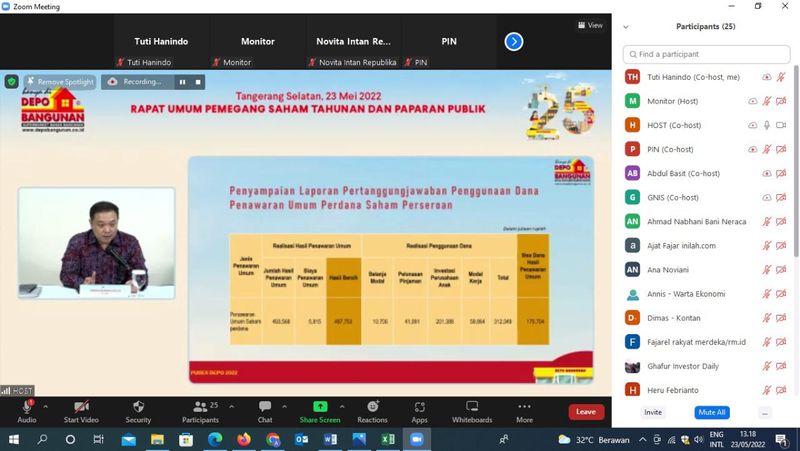
Task: Click HOST (Co-host) microphone icon
Action: click(x=766, y=125)
